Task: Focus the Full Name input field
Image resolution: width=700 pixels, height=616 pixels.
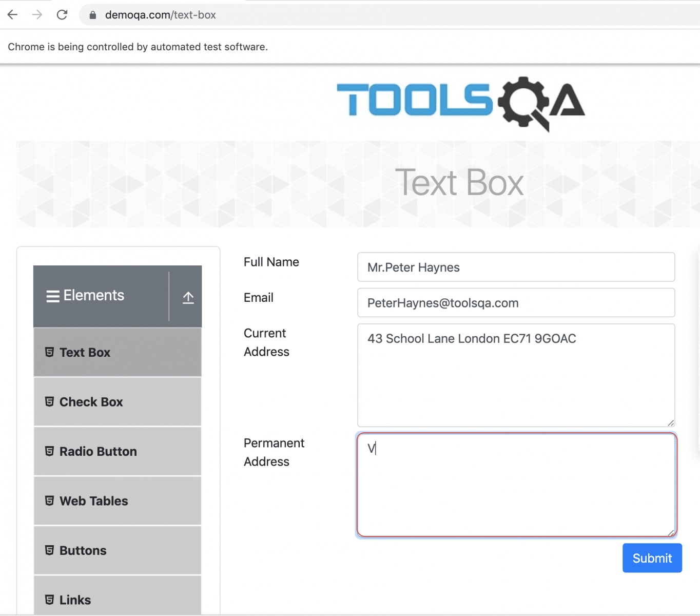Action: tap(516, 267)
